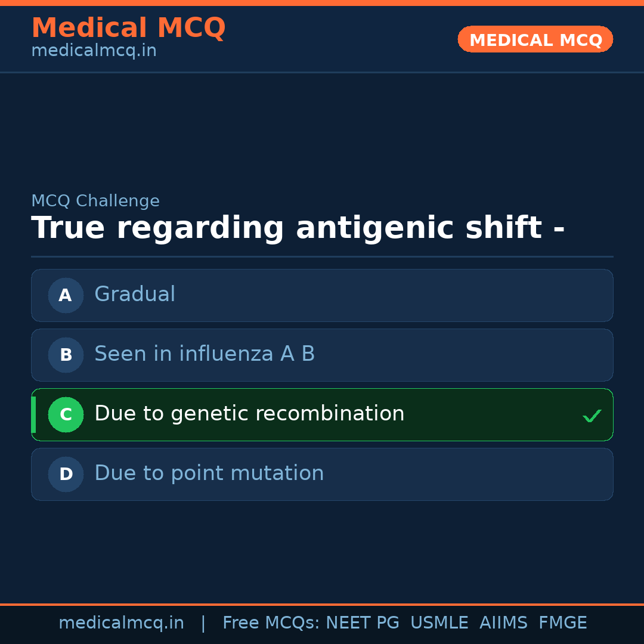Select answer option B 'Seen in influenza A B'
Viewport: 644px width, 644px height.
(x=322, y=355)
